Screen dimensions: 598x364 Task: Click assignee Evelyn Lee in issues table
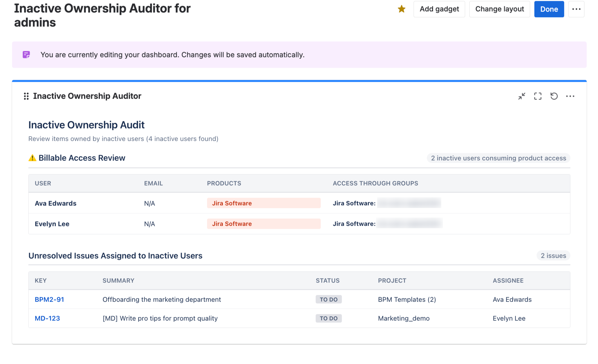(x=509, y=318)
